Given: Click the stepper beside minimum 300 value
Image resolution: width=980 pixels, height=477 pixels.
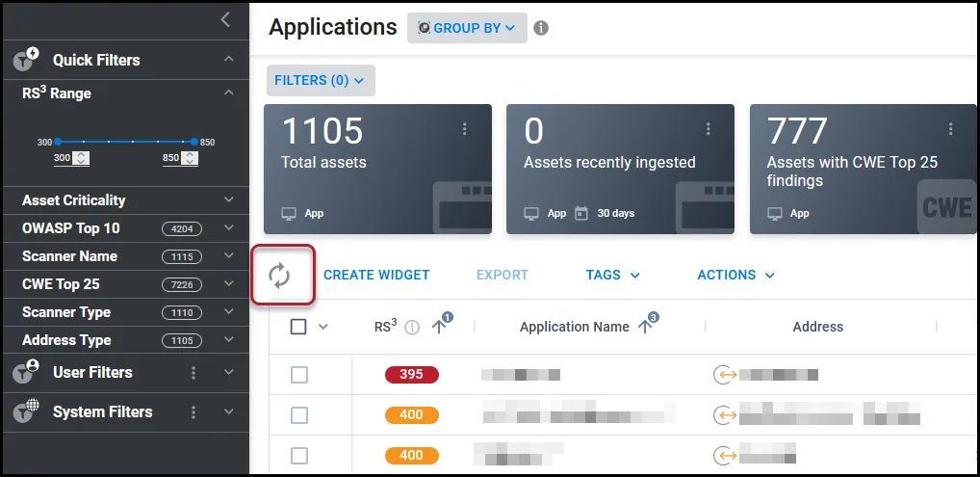Looking at the screenshot, I should coord(81,158).
